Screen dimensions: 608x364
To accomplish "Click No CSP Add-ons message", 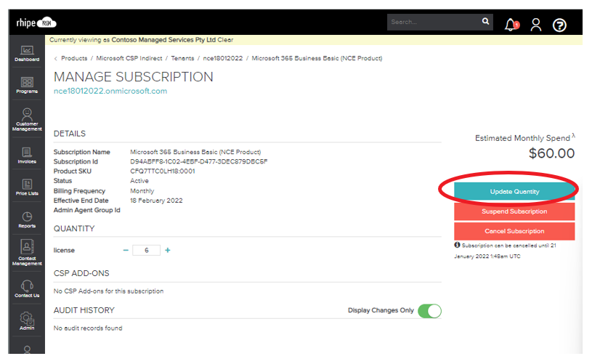I will click(108, 291).
